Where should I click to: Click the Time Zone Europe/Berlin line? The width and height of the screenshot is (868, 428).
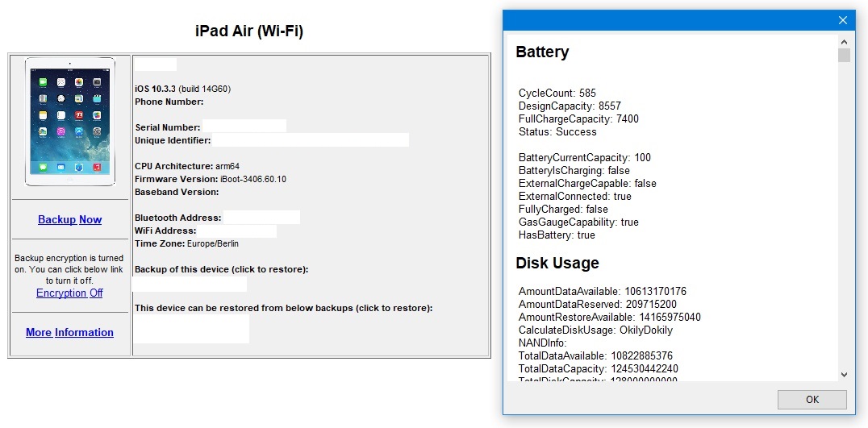[186, 243]
